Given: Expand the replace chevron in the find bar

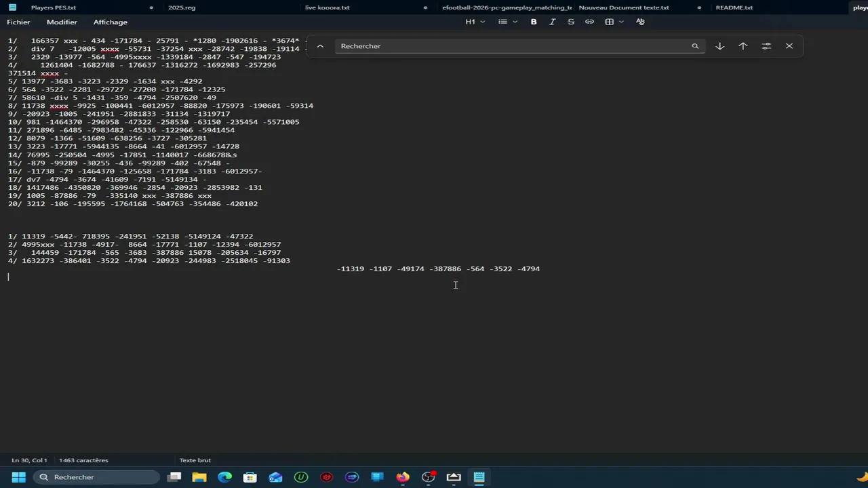Looking at the screenshot, I should [320, 46].
